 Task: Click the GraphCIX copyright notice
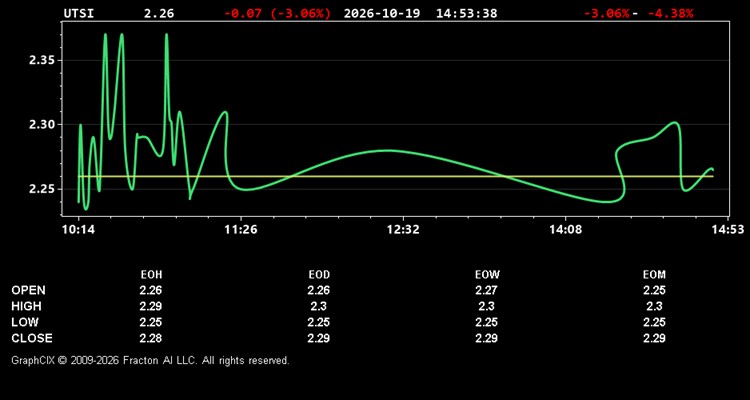(150, 360)
